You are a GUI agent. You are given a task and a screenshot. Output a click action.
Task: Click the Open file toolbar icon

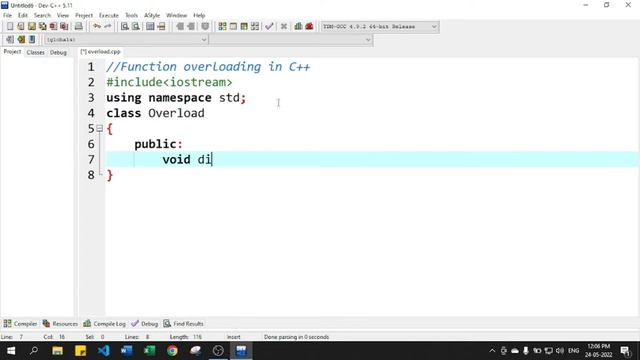[20, 27]
